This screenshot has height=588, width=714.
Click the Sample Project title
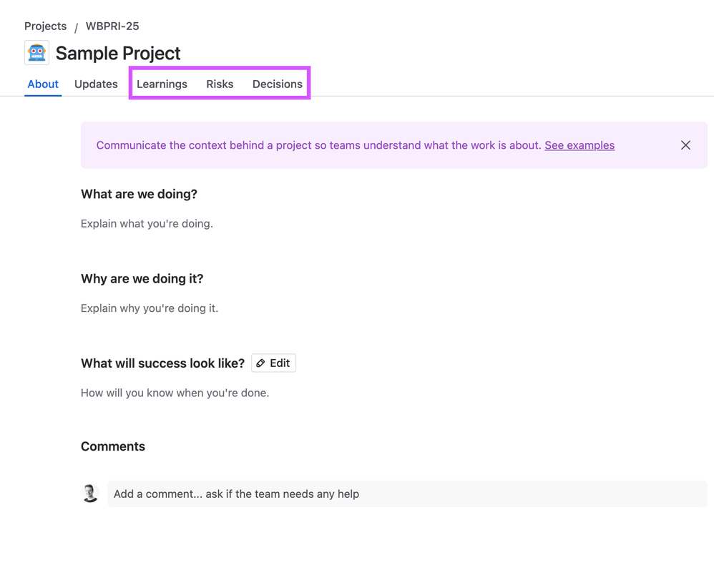click(x=118, y=53)
